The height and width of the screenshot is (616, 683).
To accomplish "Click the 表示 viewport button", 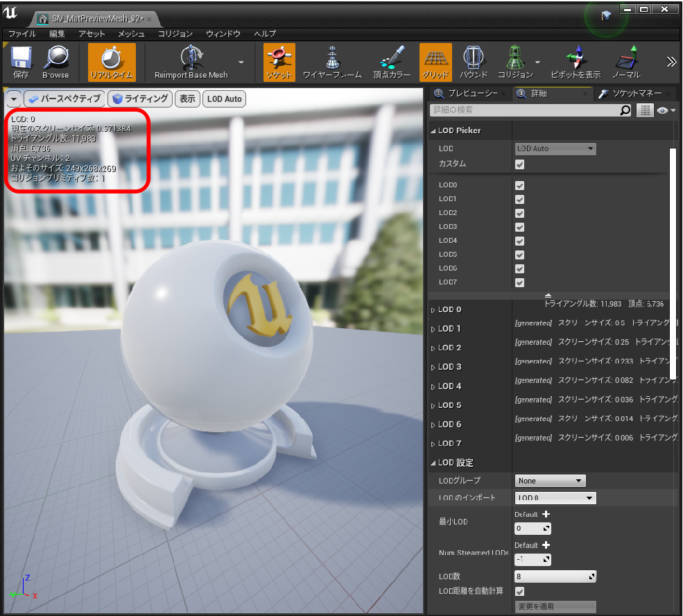I will click(x=187, y=99).
